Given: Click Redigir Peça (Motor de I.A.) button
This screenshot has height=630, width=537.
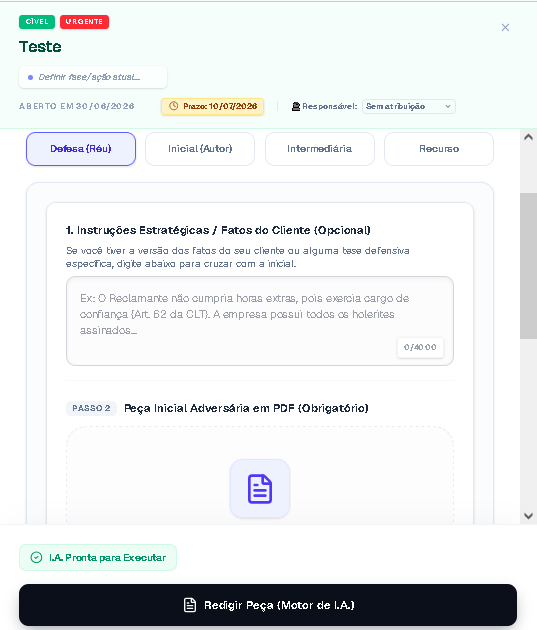Looking at the screenshot, I should 268,605.
